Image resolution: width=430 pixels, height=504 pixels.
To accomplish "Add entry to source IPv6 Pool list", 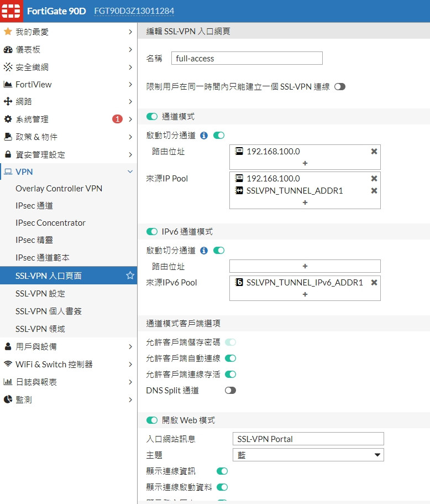I will point(305,294).
